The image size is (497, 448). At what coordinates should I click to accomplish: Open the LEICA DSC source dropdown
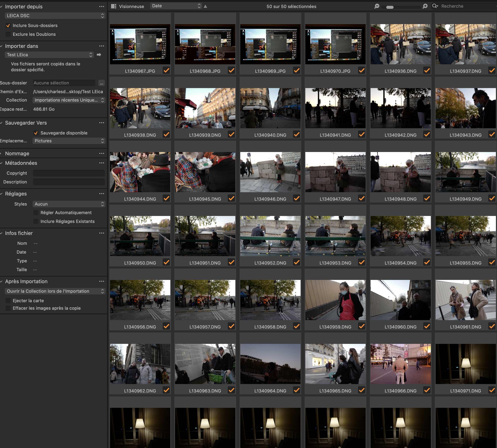pyautogui.click(x=55, y=16)
